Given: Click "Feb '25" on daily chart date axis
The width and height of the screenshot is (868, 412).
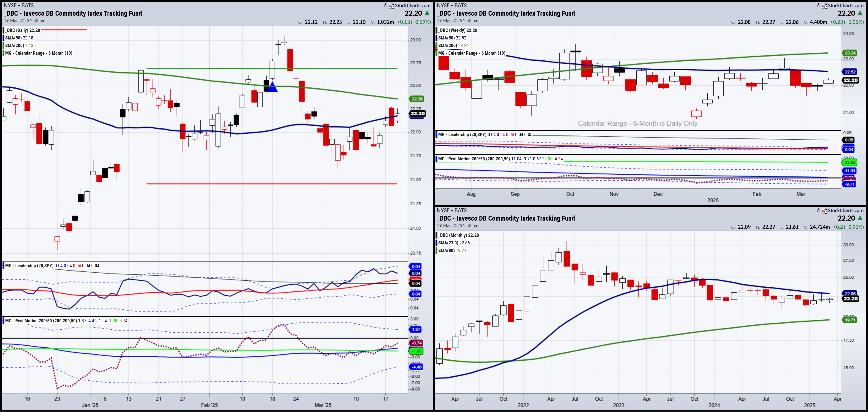Looking at the screenshot, I should tap(209, 405).
